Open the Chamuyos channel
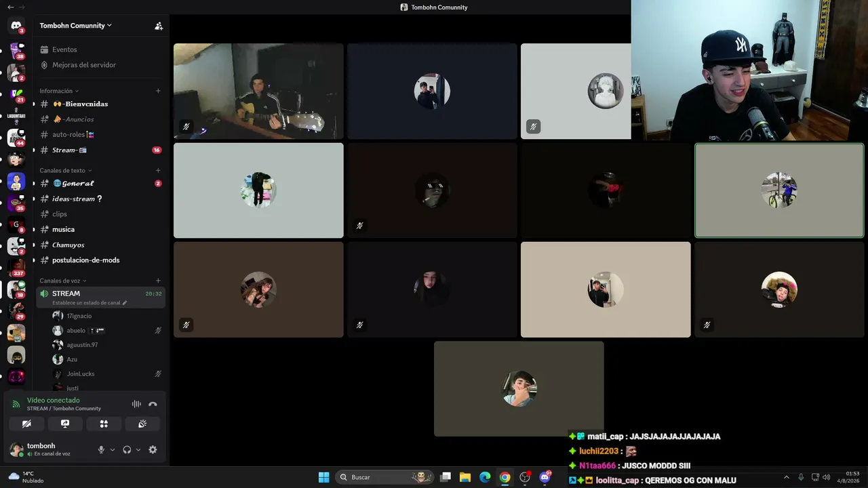 point(100,245)
